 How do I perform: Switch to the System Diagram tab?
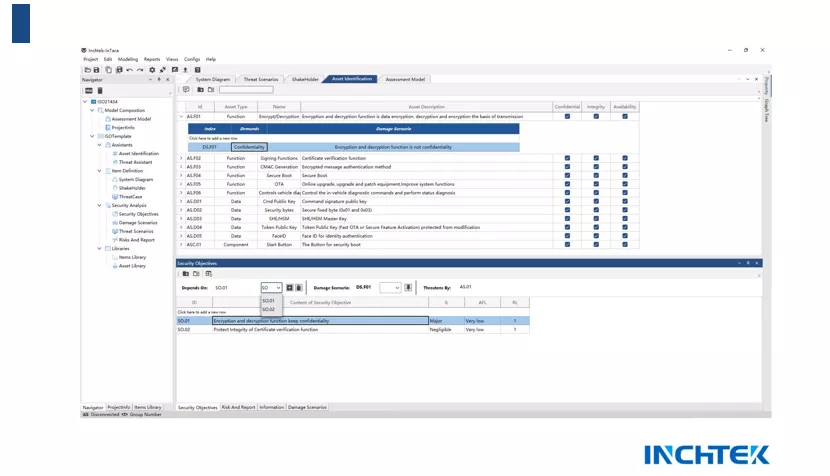pos(213,79)
